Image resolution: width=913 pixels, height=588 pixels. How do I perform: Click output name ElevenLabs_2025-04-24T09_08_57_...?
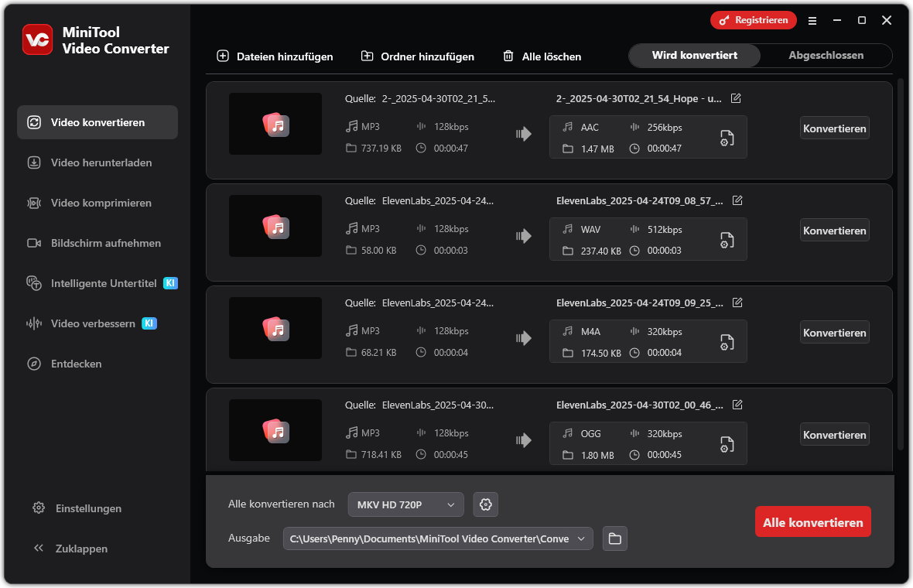point(639,201)
